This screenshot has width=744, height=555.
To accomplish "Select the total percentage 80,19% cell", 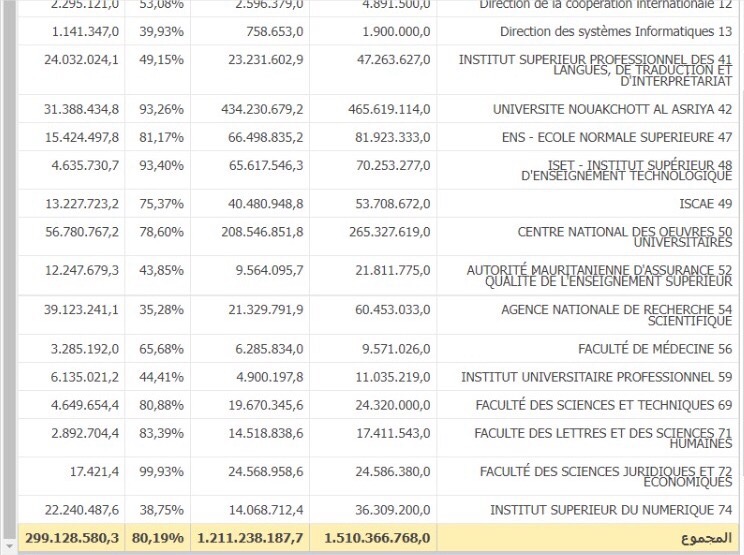I will [x=158, y=538].
